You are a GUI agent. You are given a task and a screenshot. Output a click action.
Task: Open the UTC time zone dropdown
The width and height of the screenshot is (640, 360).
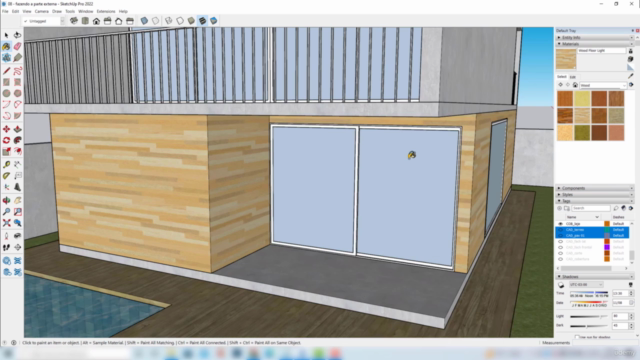[x=587, y=285]
